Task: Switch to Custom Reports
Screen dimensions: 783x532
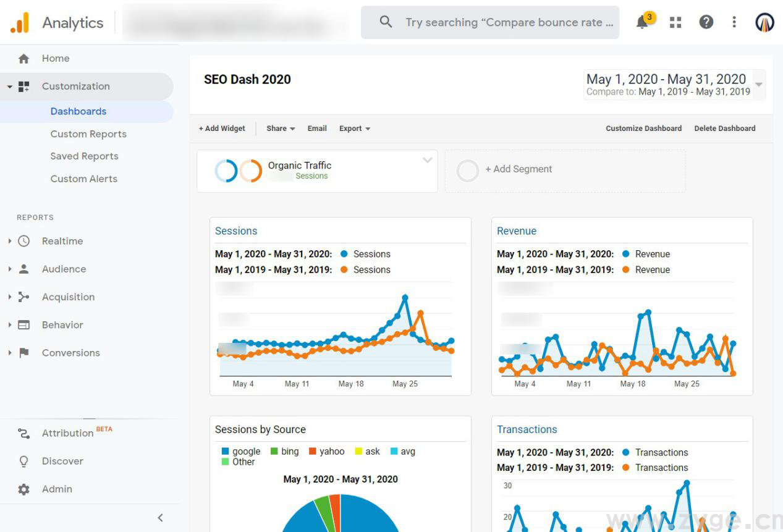Action: [88, 133]
